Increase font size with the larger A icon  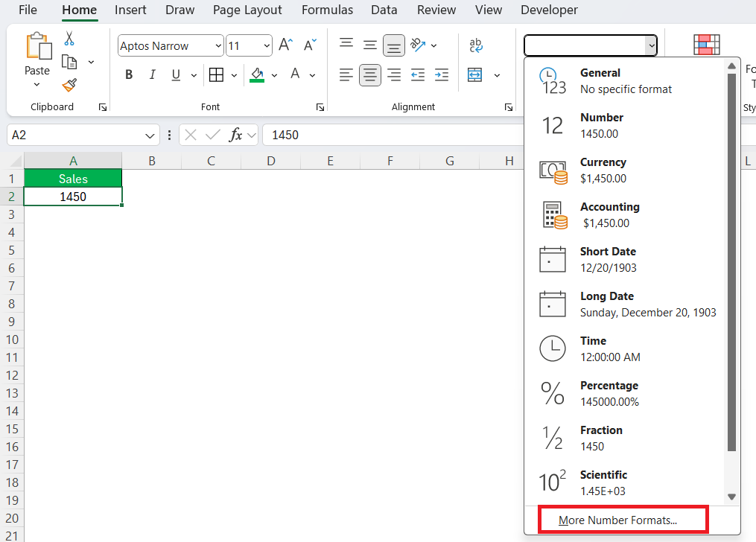pos(285,45)
